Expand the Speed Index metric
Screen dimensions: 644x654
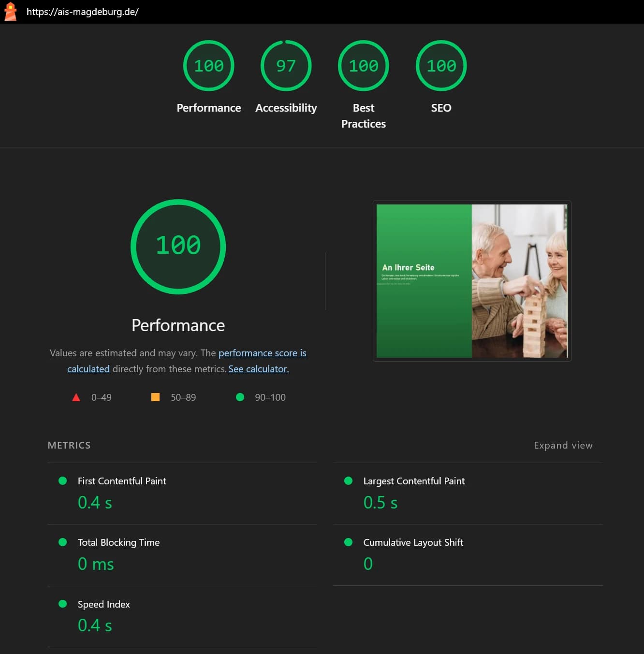[103, 604]
